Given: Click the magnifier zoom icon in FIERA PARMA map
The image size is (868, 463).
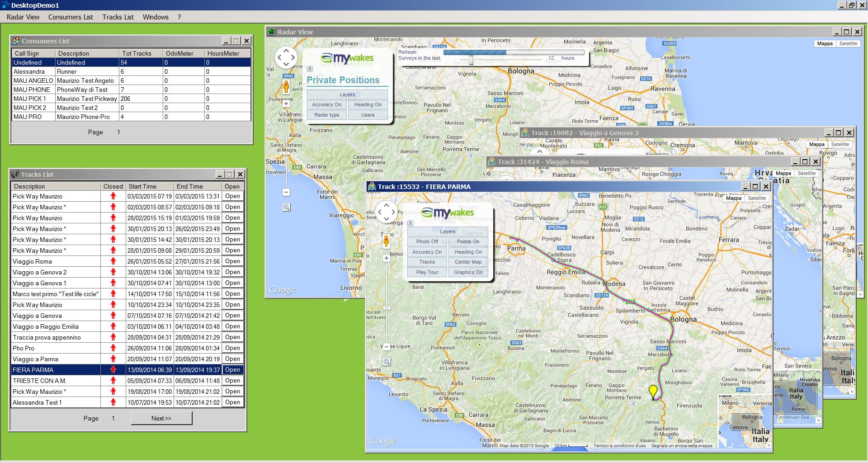Looking at the screenshot, I should point(387,362).
